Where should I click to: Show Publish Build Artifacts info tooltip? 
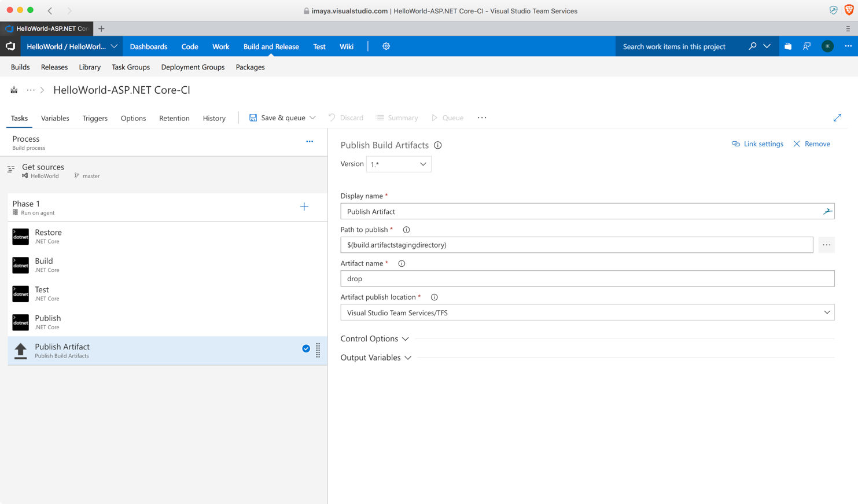(438, 145)
